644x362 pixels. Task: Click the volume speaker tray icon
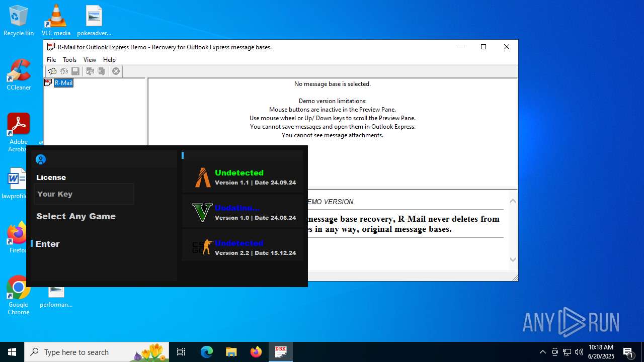point(579,352)
